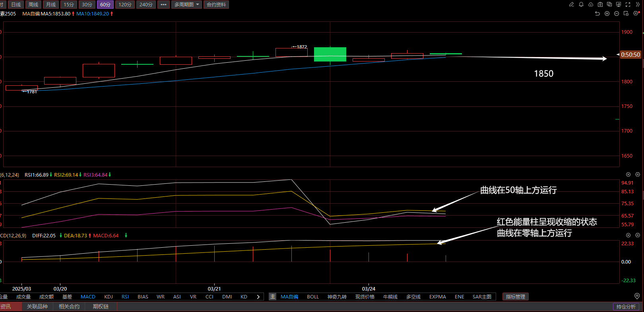The image size is (644, 312).
Task: Open the 多周期图 dropdown
Action: coord(187,4)
